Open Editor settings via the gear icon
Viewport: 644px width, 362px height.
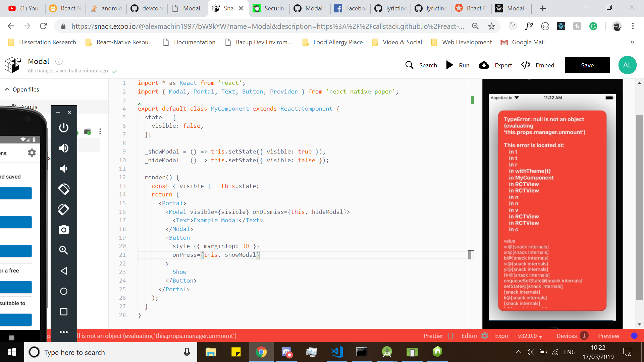[x=484, y=336]
